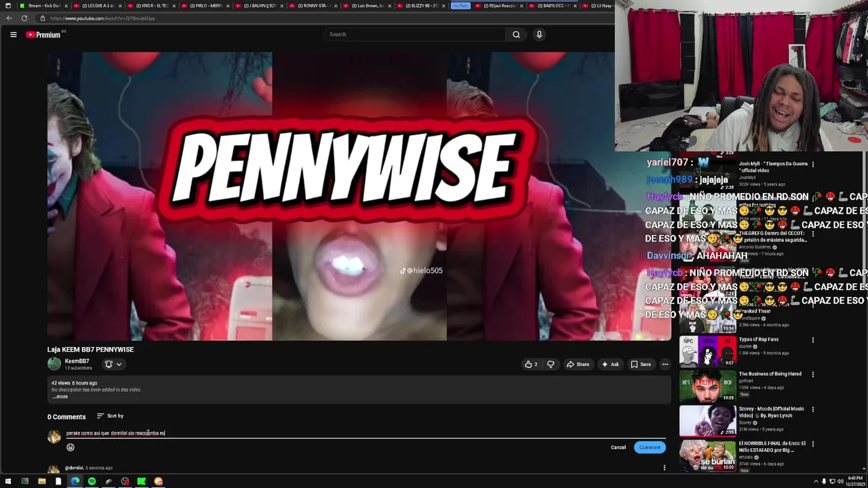Open the clock showing 6:40 PM
Image resolution: width=868 pixels, height=488 pixels.
point(856,481)
